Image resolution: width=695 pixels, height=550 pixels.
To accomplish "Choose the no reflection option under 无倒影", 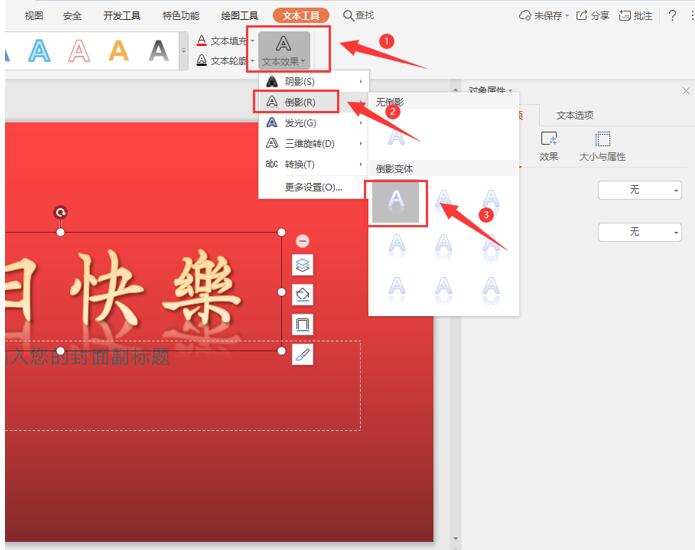I will (396, 136).
